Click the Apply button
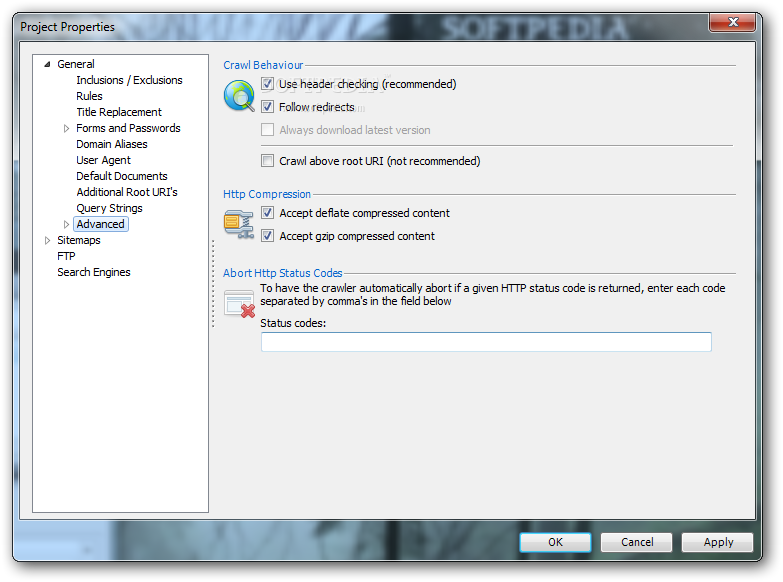Image resolution: width=783 pixels, height=582 pixels. pos(718,542)
